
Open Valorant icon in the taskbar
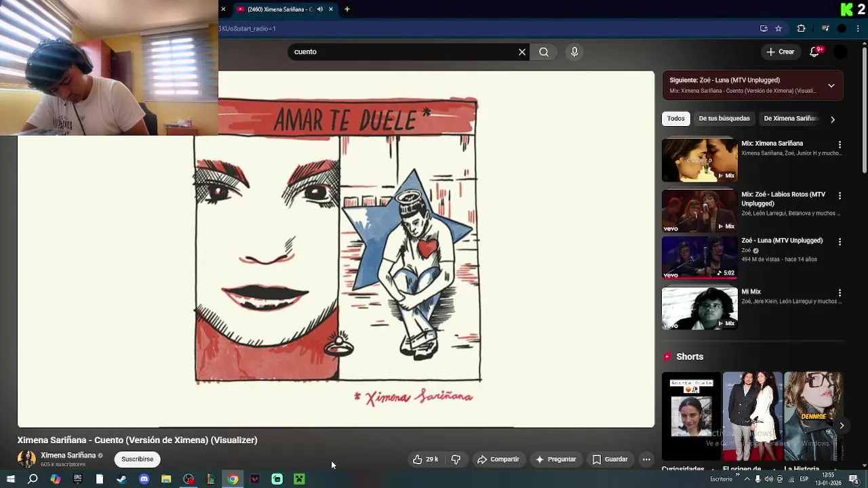pyautogui.click(x=255, y=479)
